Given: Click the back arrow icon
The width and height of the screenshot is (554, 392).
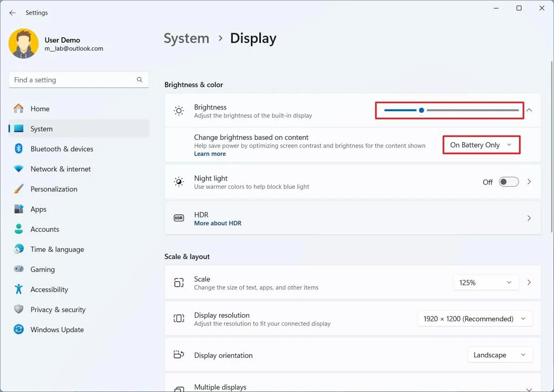Looking at the screenshot, I should point(12,13).
